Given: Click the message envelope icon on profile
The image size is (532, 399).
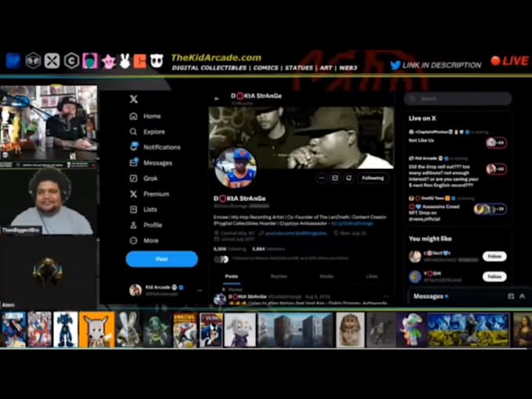Looking at the screenshot, I should click(335, 178).
